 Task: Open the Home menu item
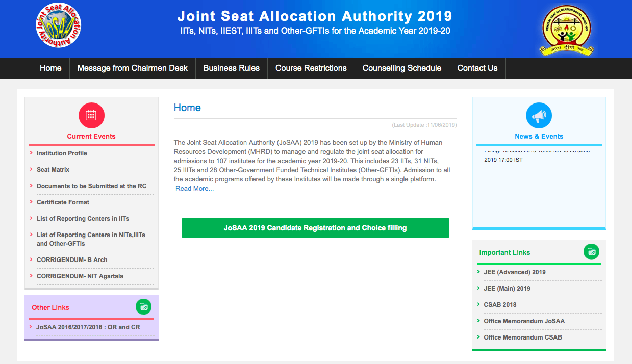50,68
